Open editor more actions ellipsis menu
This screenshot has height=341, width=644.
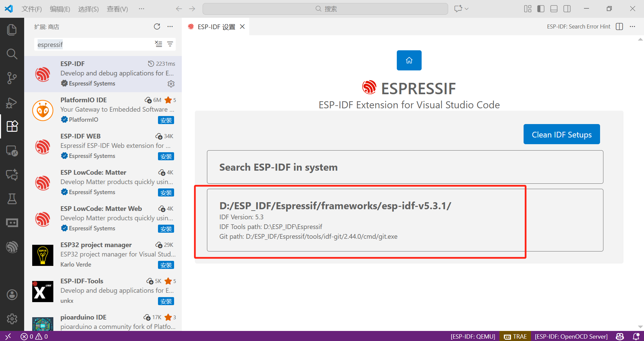[632, 26]
